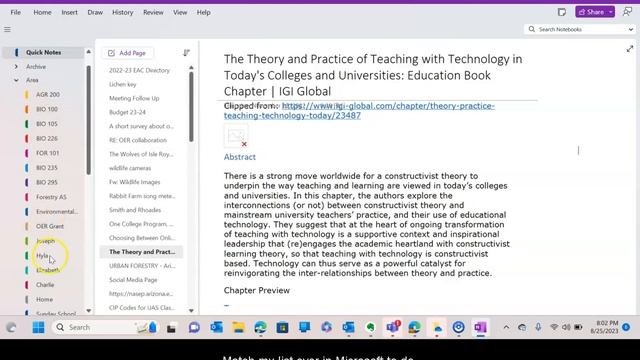Click the Share button
The width and height of the screenshot is (640, 360).
click(591, 12)
